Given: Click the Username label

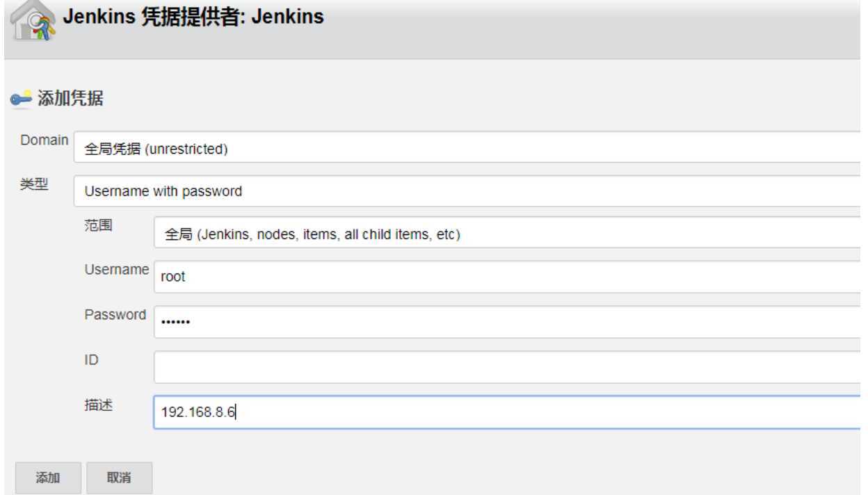Looking at the screenshot, I should tap(116, 270).
